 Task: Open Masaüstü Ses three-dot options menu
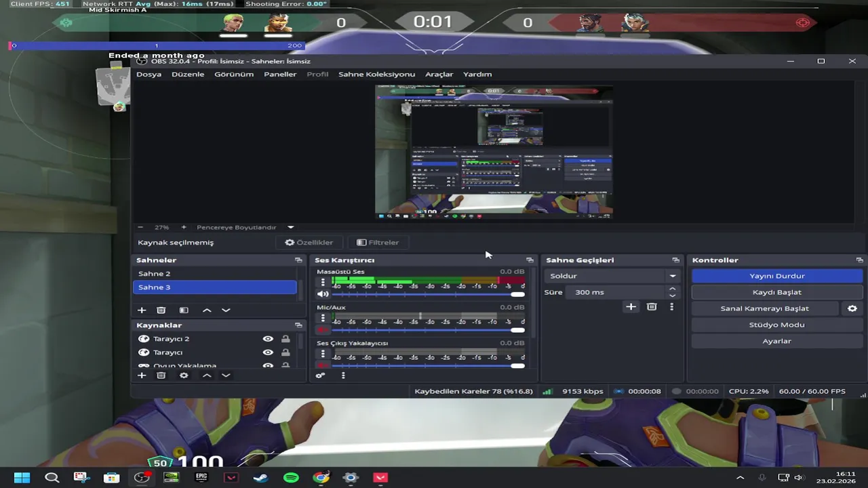point(323,282)
